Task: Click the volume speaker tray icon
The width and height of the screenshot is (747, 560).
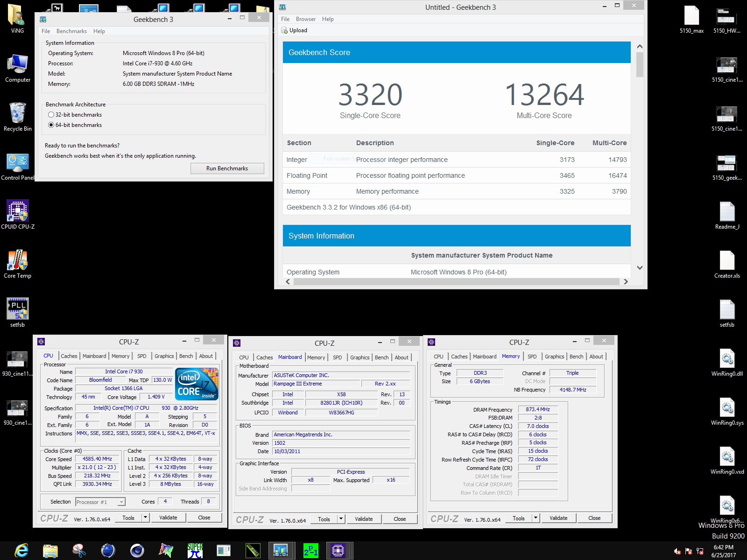Action: 677,551
